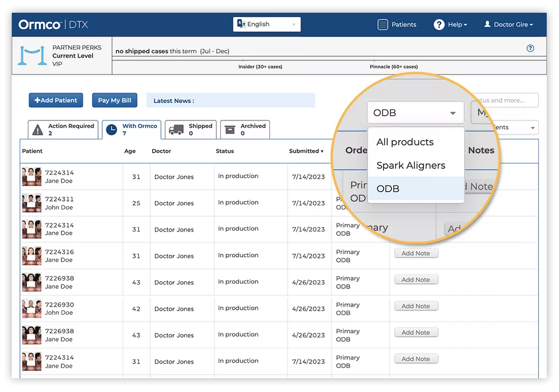The image size is (559, 392).
Task: Click 'no shipped cases this term' text
Action: click(156, 51)
